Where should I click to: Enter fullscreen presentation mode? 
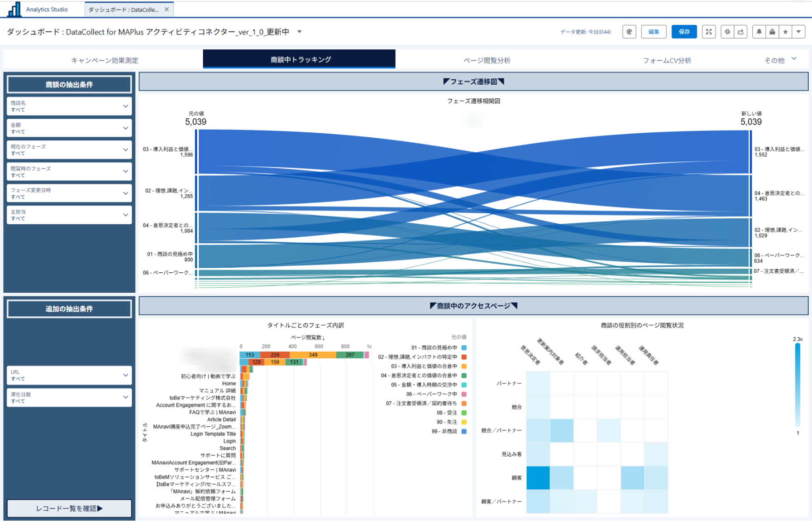(x=708, y=32)
